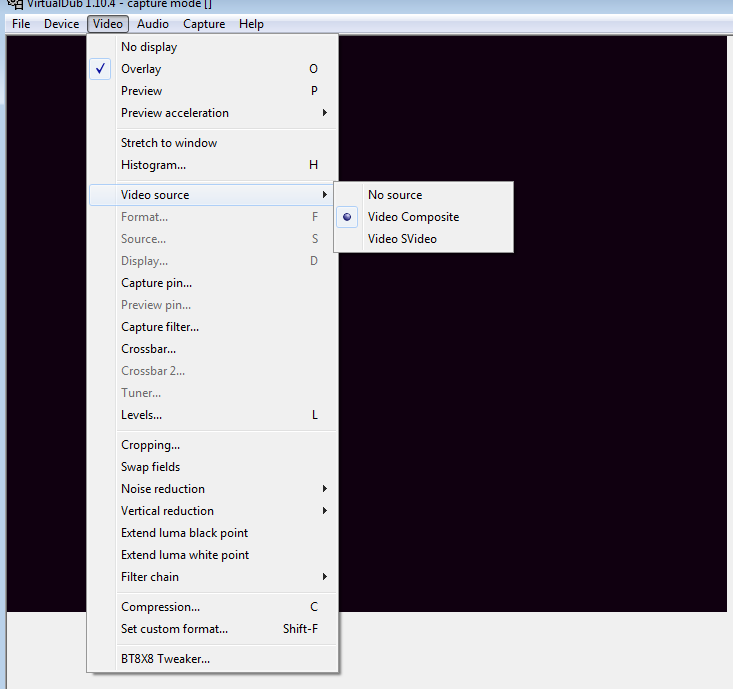The height and width of the screenshot is (689, 733).
Task: Open the Cropping dialog
Action: coord(213,445)
